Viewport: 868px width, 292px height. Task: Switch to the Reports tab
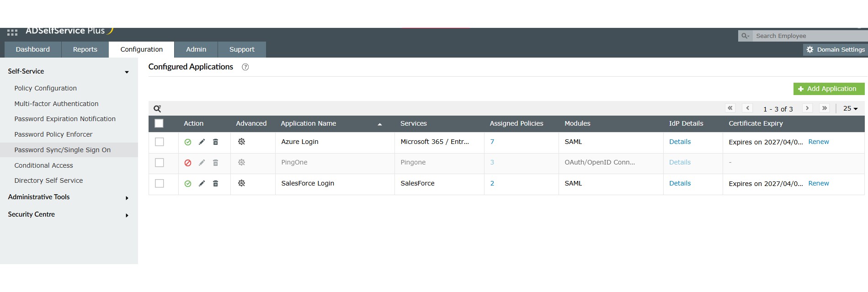tap(85, 49)
